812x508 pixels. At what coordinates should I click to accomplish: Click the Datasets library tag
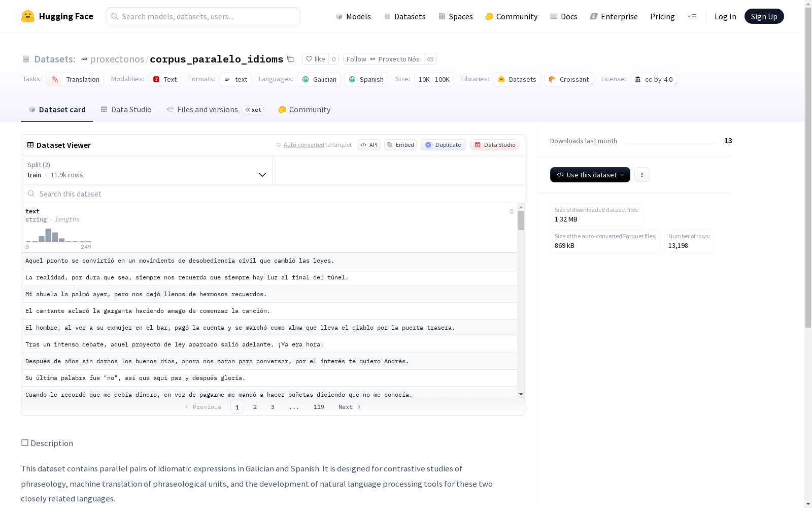517,79
